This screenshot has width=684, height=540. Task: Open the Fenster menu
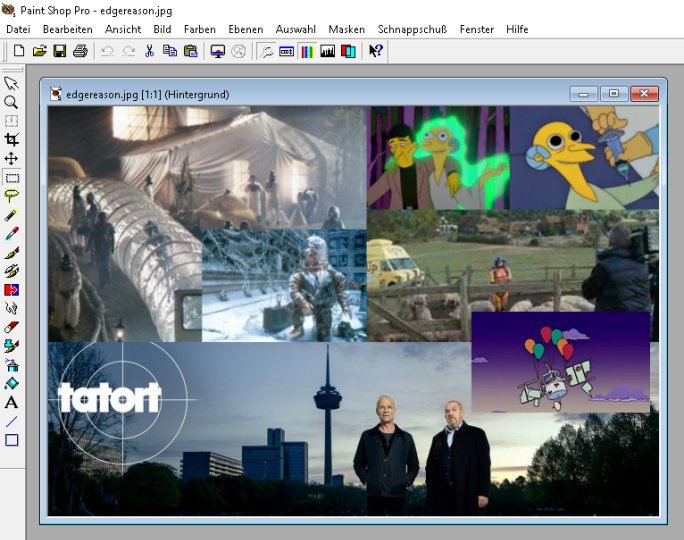click(477, 29)
